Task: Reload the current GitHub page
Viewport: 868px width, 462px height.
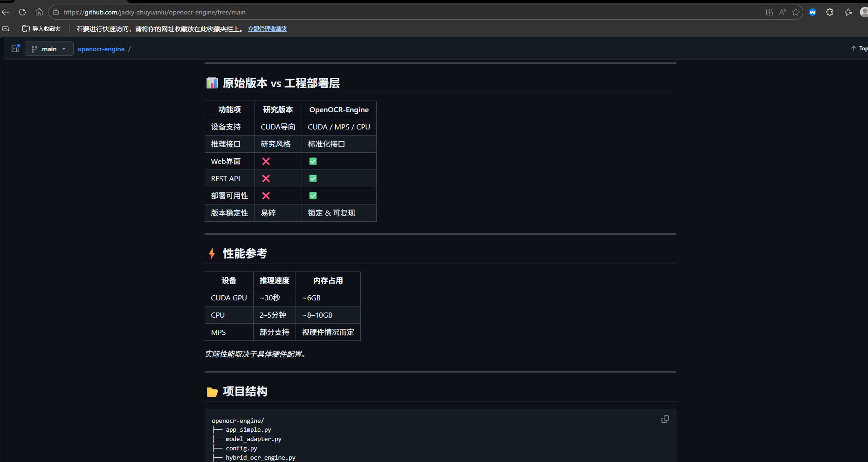Action: click(22, 12)
